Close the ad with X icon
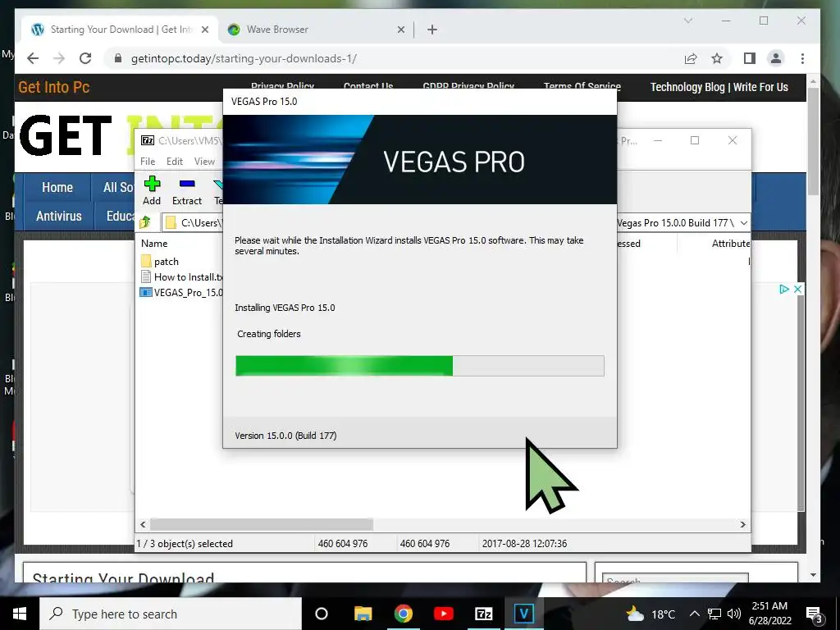 point(797,290)
